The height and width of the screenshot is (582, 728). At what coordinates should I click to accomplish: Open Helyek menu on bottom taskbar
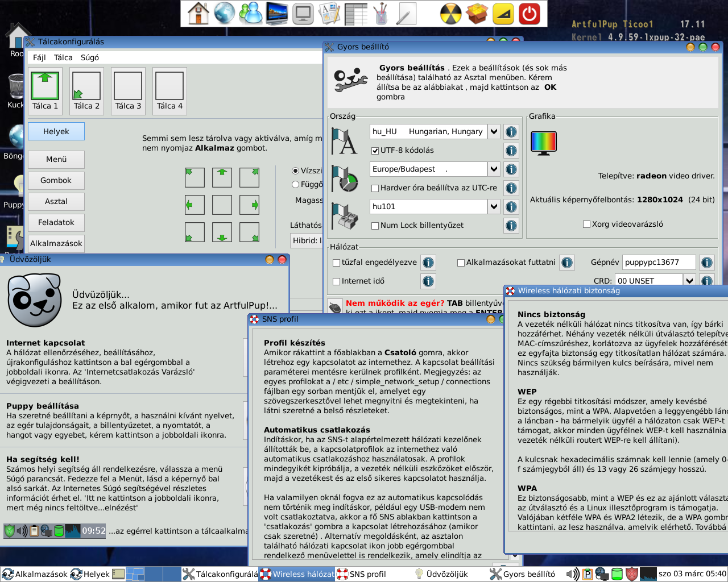pyautogui.click(x=90, y=574)
